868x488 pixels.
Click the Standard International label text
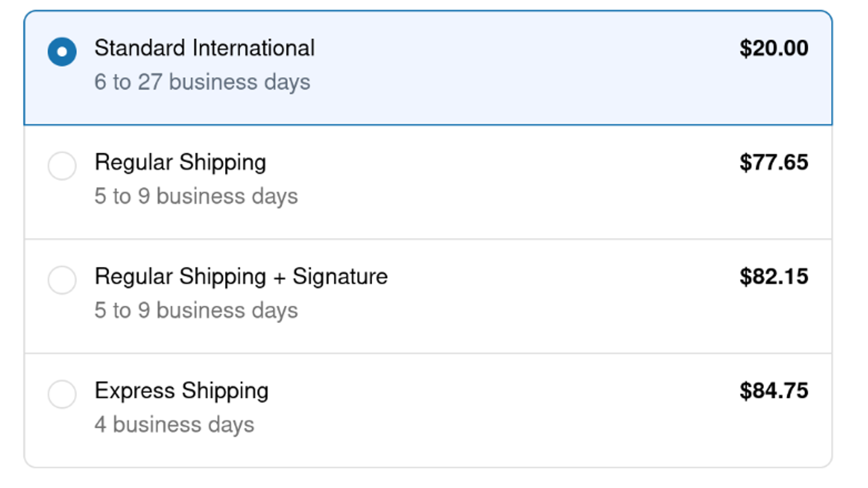pyautogui.click(x=205, y=48)
